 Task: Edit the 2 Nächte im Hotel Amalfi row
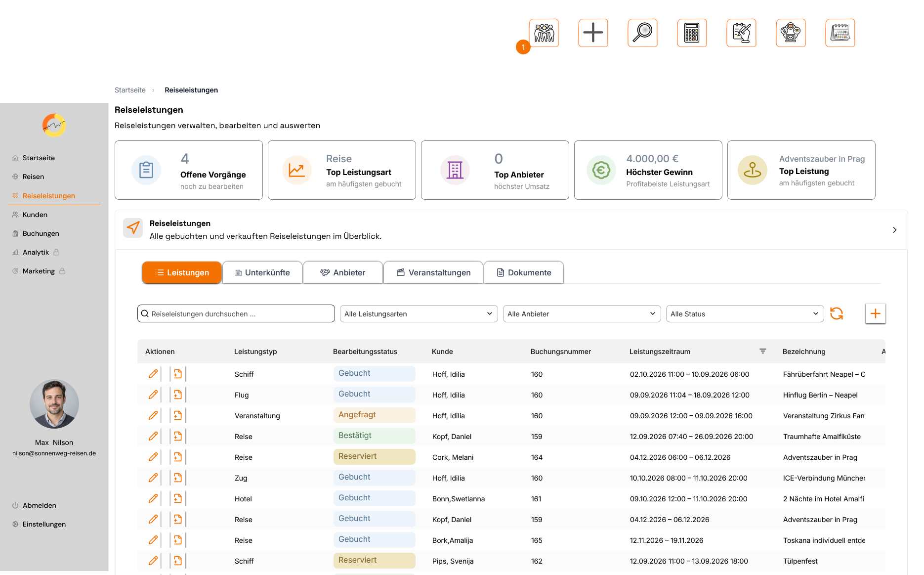(x=153, y=498)
